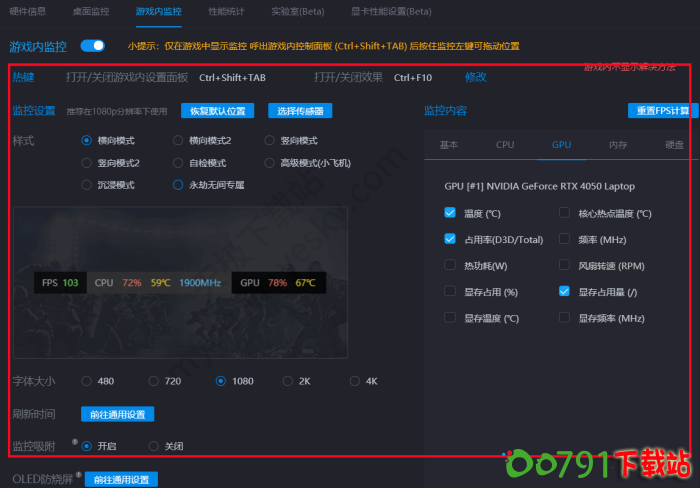Click the info icon beside OLED防烧屏
700x488 pixels.
click(79, 475)
